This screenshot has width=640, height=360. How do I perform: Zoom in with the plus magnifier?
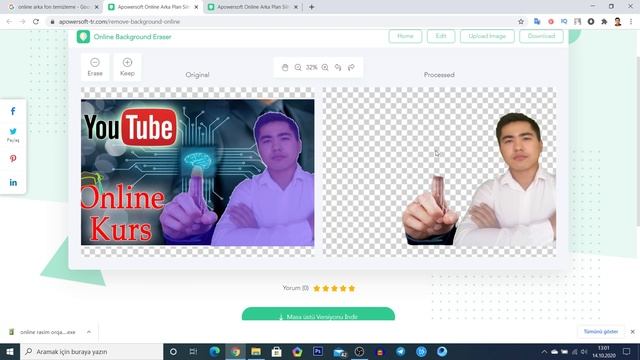(325, 67)
